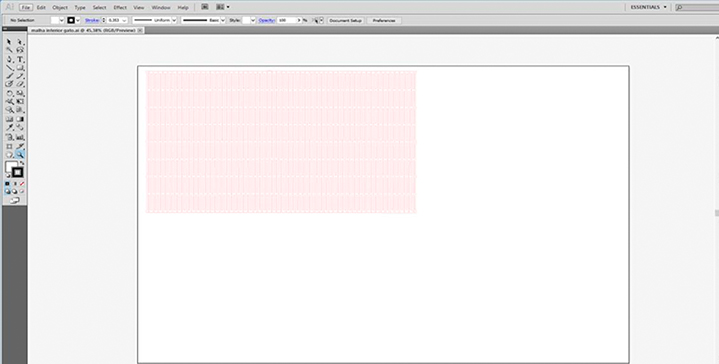
Task: Open the fill color dropdown
Action: coord(61,21)
